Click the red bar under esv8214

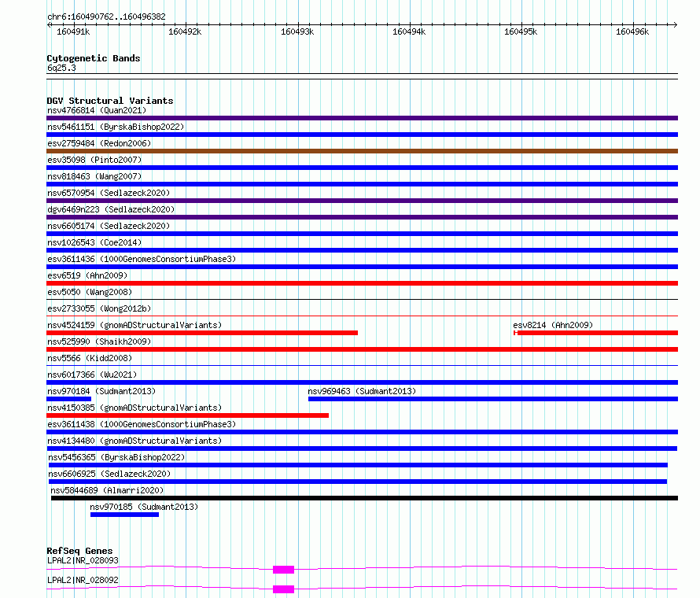pos(596,333)
